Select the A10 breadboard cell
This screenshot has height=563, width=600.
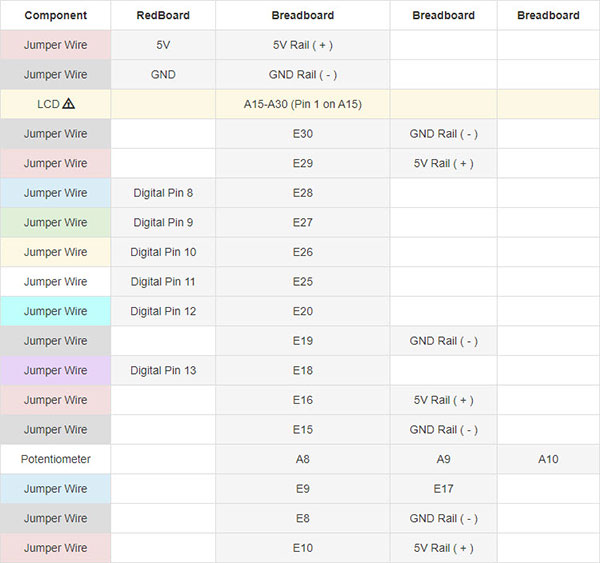[x=548, y=459]
